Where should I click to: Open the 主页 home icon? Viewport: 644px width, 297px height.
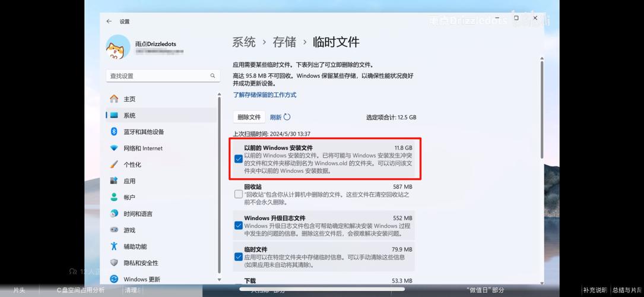pos(114,99)
